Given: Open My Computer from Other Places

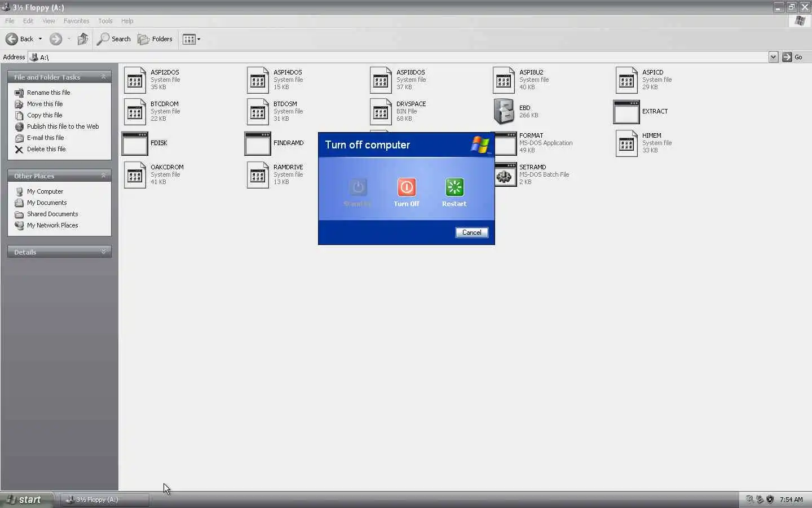Looking at the screenshot, I should coord(45,191).
